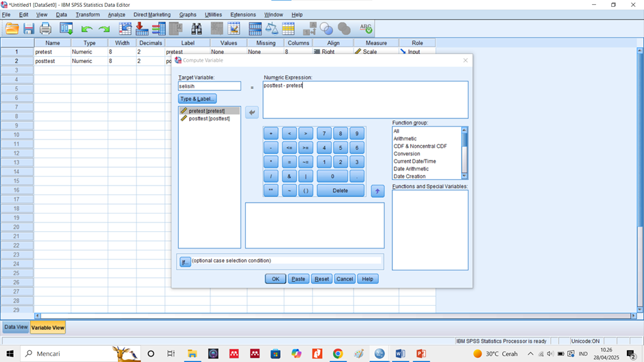
Task: Click the Measure column header
Action: tap(376, 42)
